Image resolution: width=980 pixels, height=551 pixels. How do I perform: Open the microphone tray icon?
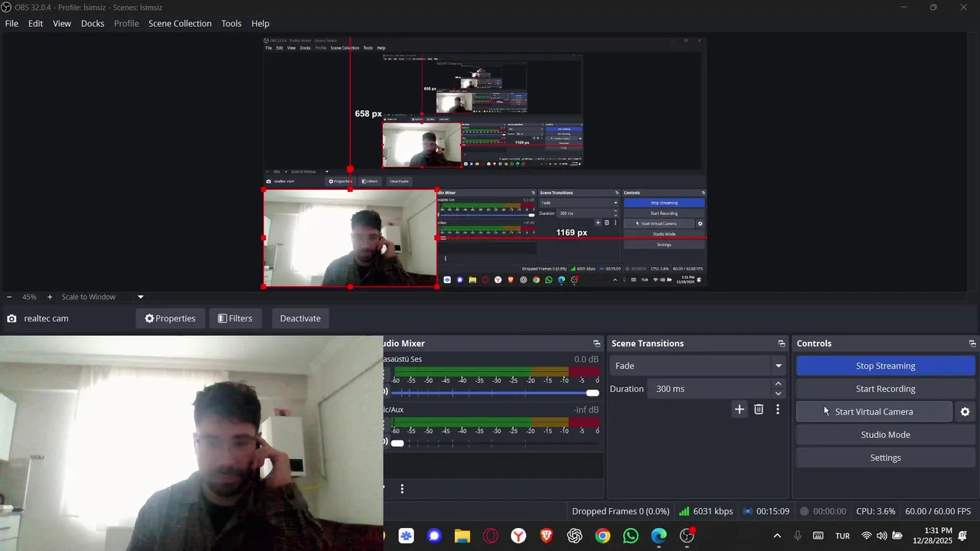pyautogui.click(x=798, y=536)
